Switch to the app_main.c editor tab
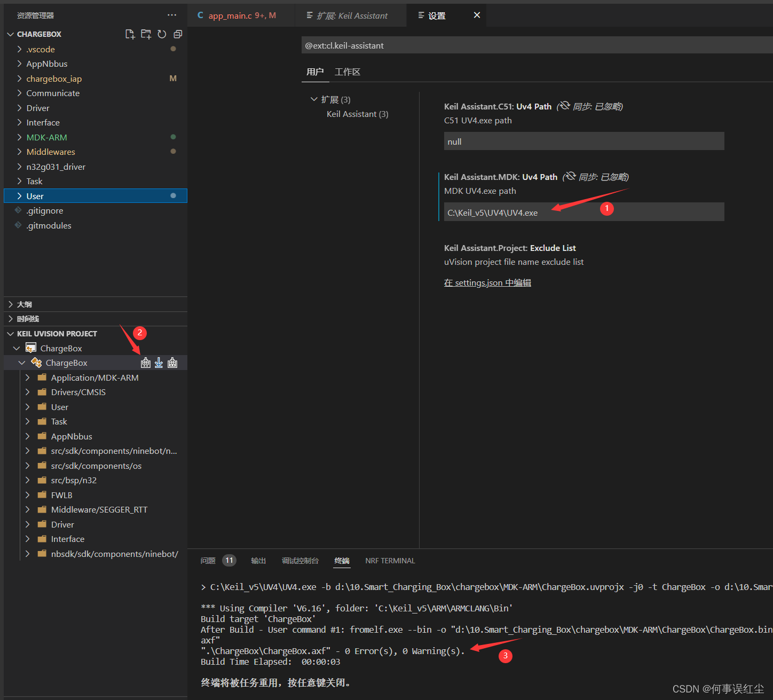 (x=241, y=15)
